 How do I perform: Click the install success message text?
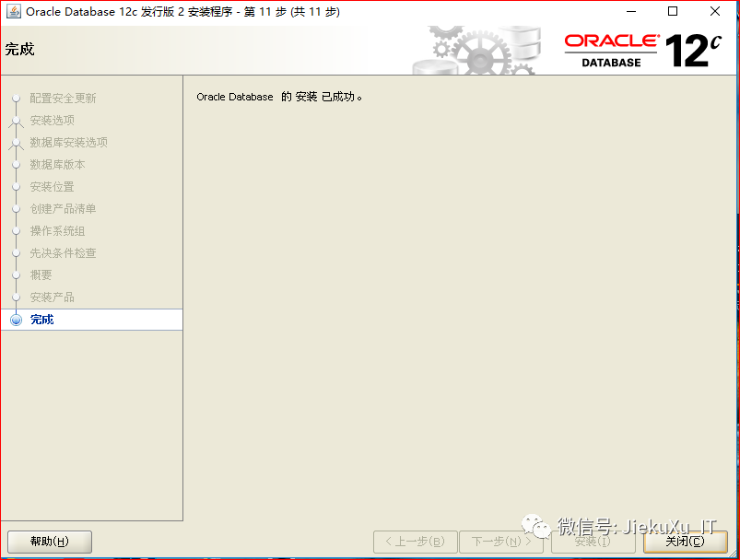tap(279, 97)
